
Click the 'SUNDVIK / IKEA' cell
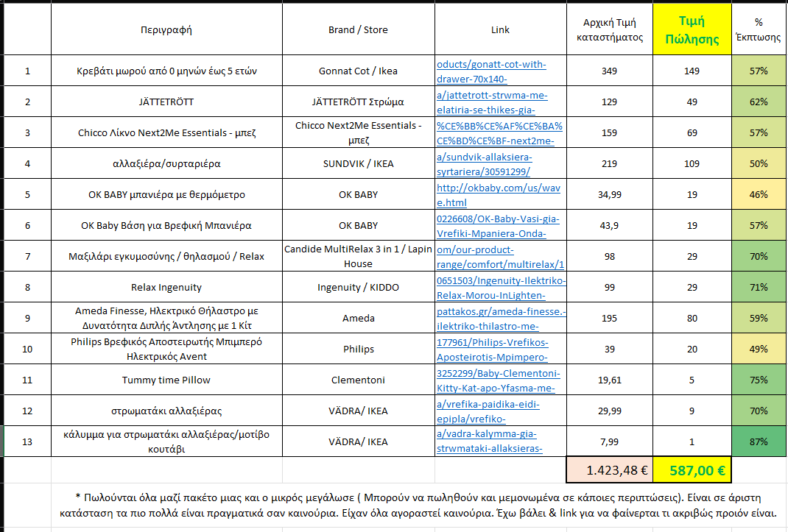pos(359,164)
